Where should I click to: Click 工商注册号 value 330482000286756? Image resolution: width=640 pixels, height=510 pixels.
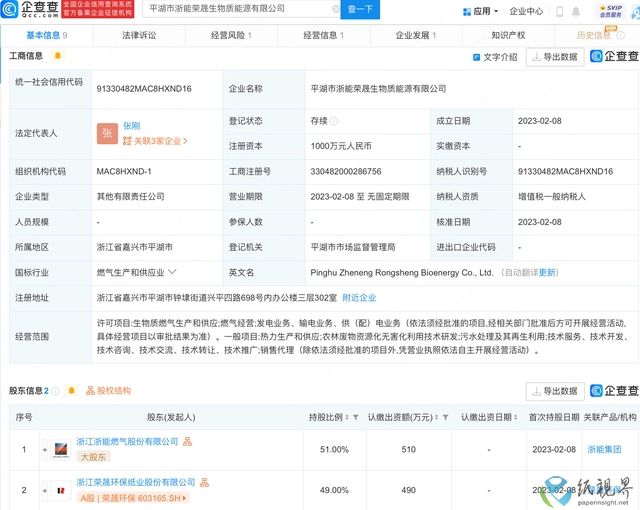[x=346, y=171]
